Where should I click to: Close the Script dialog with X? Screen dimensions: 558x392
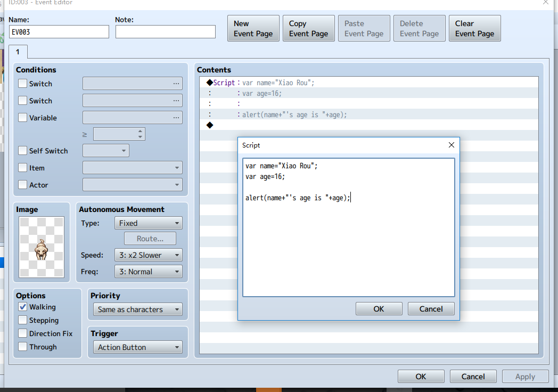[451, 145]
